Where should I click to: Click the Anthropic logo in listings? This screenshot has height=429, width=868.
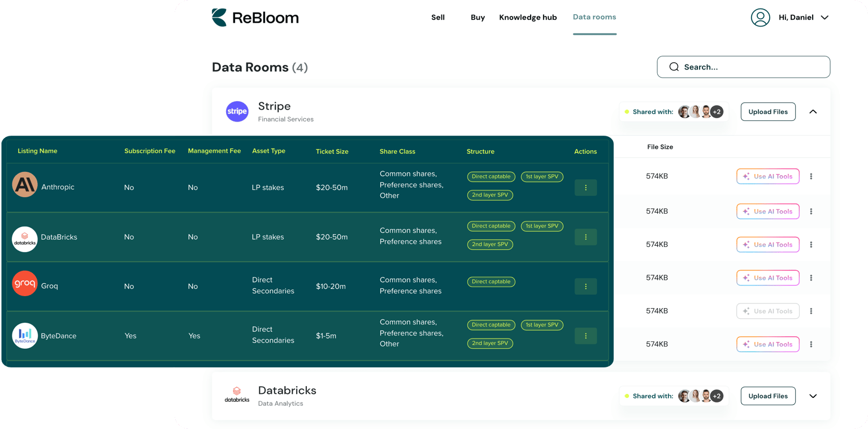(x=25, y=185)
